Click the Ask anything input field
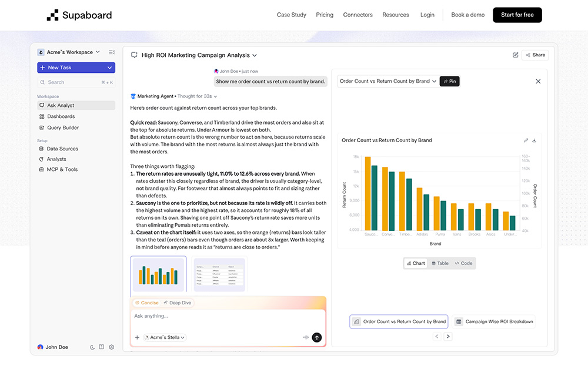588x366 pixels. coord(228,316)
